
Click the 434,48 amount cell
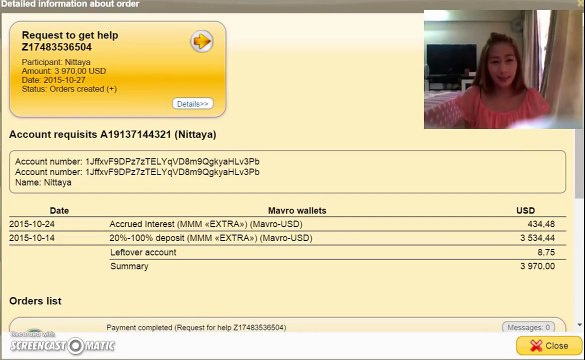pyautogui.click(x=541, y=224)
